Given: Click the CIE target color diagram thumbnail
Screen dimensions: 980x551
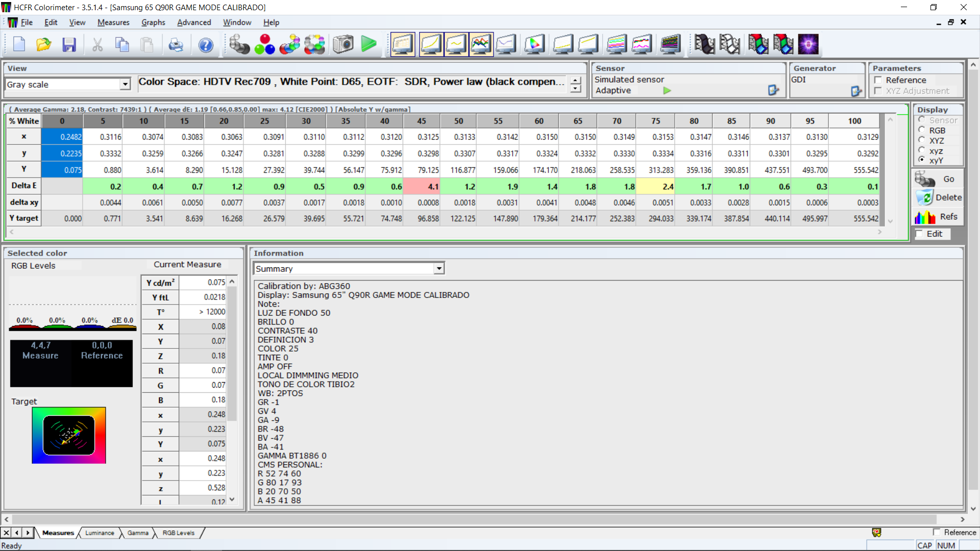Looking at the screenshot, I should pos(69,435).
